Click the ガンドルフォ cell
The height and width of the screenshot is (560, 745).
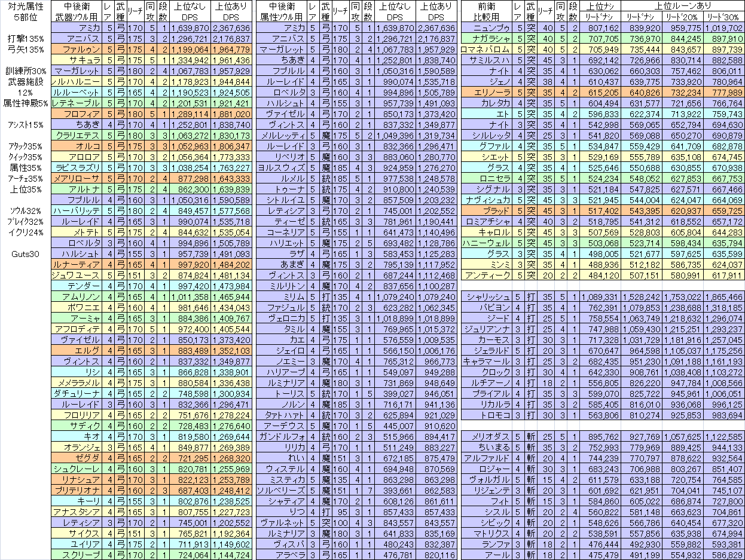tap(282, 437)
